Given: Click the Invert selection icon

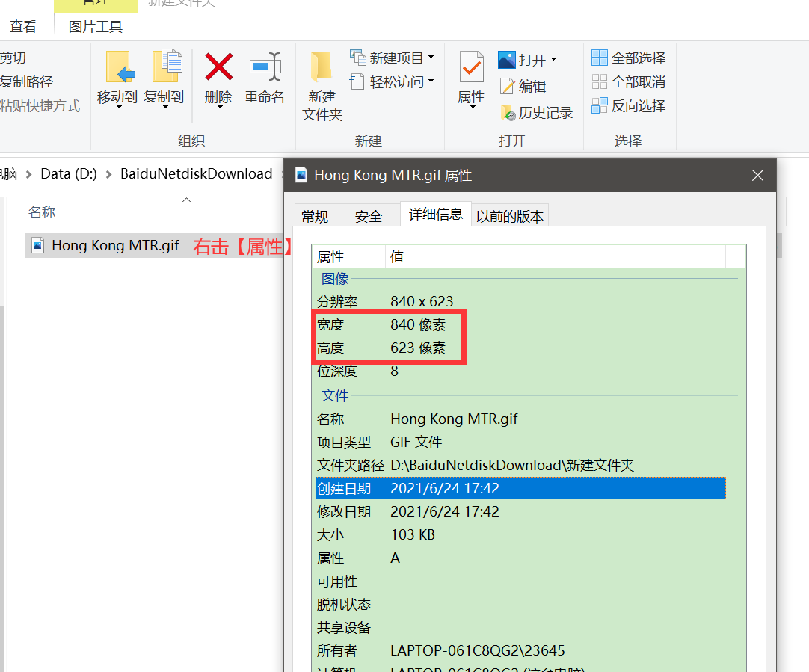Looking at the screenshot, I should coord(600,105).
